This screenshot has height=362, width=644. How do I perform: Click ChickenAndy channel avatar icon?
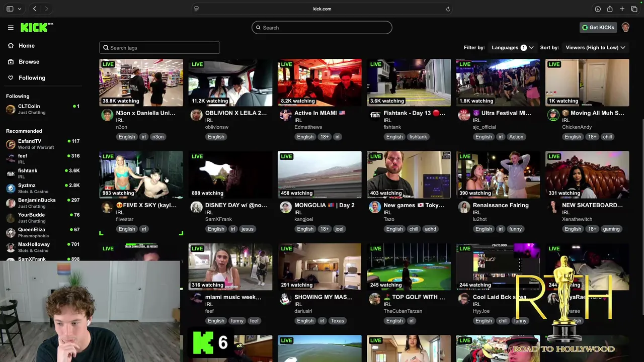click(553, 115)
